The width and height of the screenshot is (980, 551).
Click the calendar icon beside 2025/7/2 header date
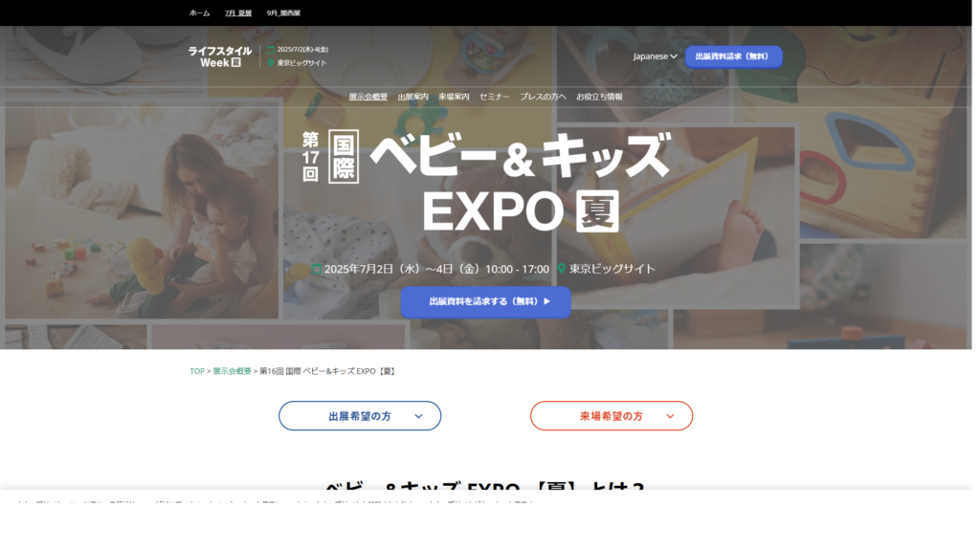click(x=271, y=50)
